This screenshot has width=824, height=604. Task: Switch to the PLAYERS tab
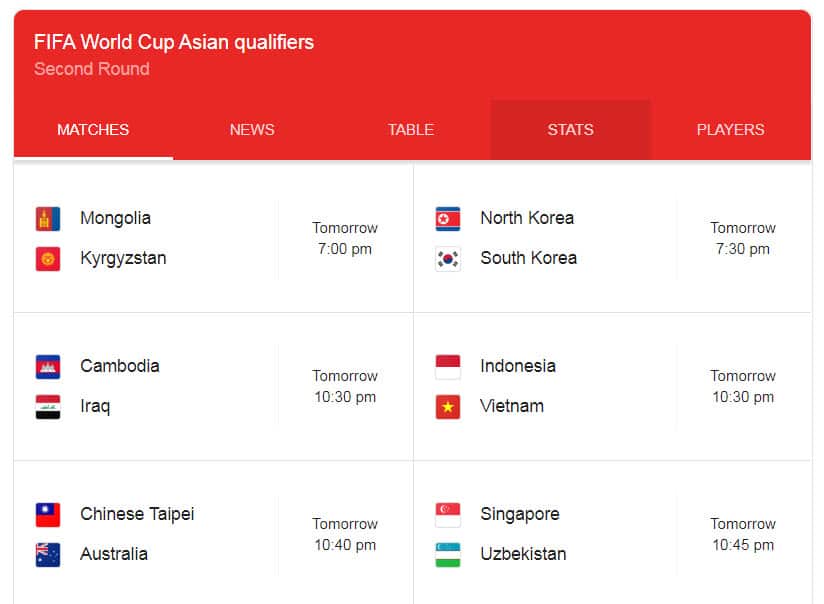point(730,129)
